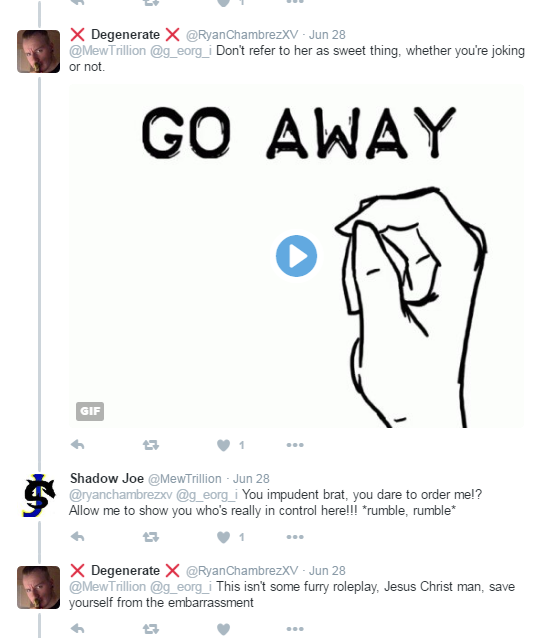Open more options on GIF tweet
Screen dimensions: 549x638
[295, 445]
